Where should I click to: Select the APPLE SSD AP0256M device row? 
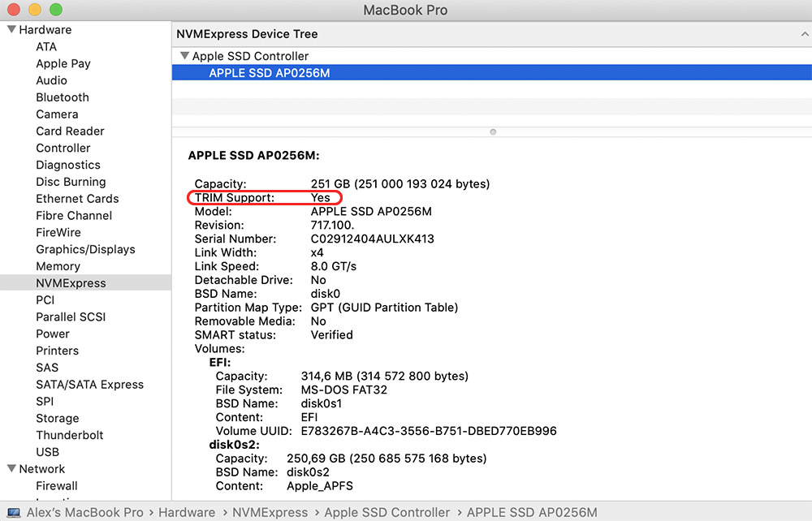(491, 73)
